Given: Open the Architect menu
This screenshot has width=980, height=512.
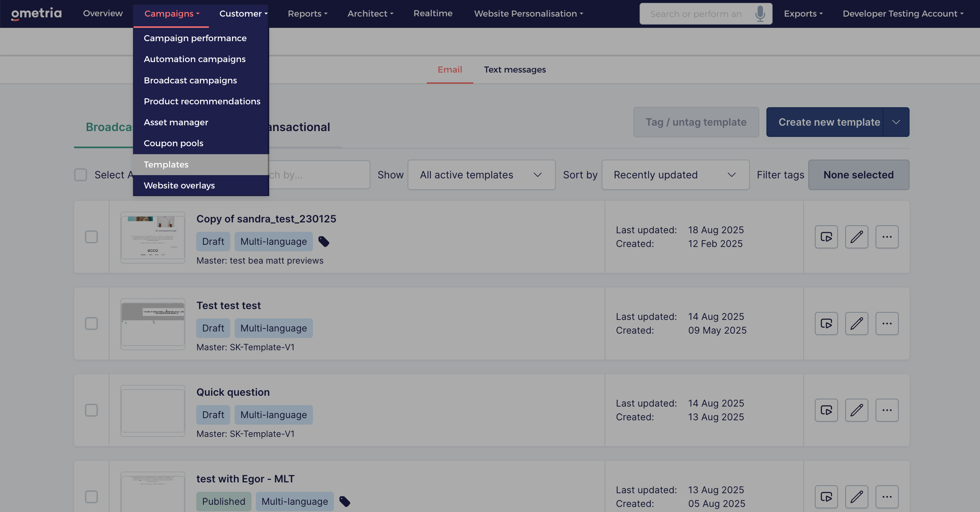Looking at the screenshot, I should [x=370, y=14].
